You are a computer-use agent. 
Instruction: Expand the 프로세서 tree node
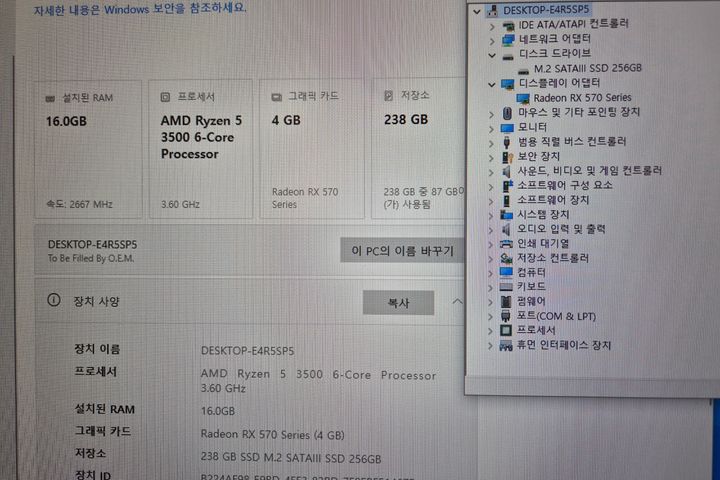pos(490,331)
